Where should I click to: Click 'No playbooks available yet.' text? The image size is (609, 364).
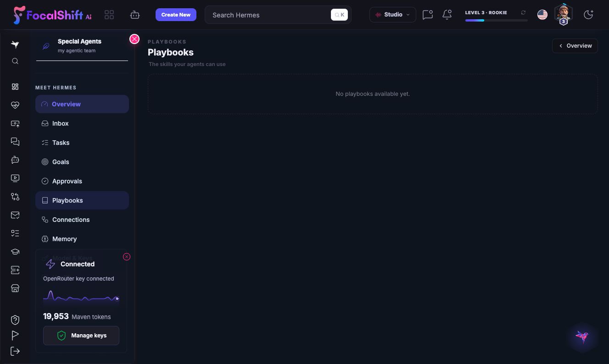pos(373,94)
